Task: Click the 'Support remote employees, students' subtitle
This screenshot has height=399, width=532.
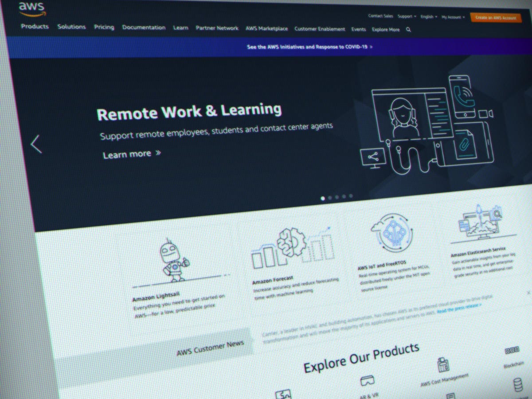Action: [216, 131]
